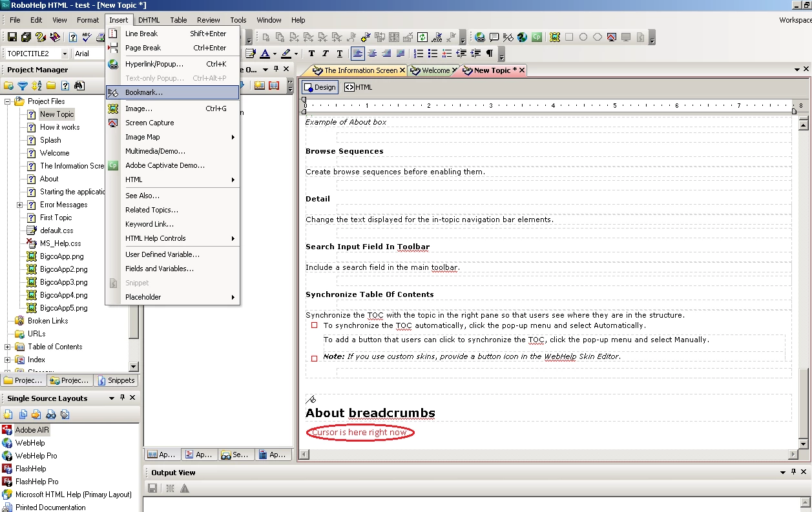Image resolution: width=812 pixels, height=512 pixels.
Task: Select Microsoft HTML Help (Primary Layout)
Action: click(74, 495)
